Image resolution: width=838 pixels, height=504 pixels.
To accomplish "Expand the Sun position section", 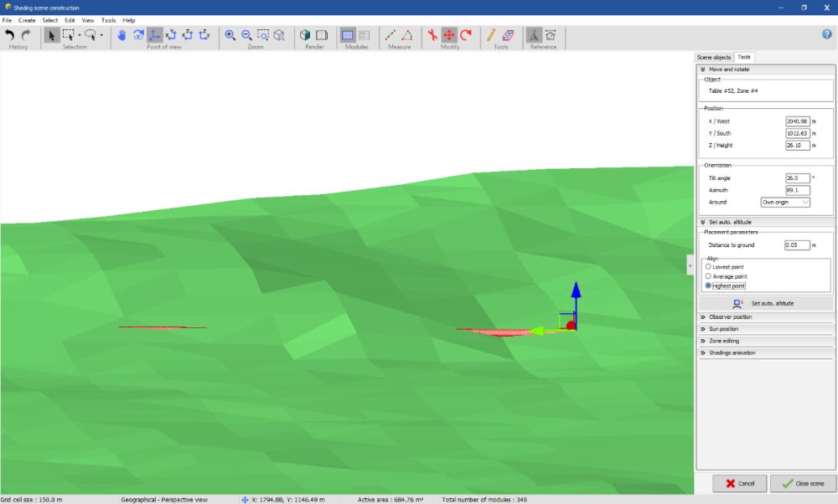I will pyautogui.click(x=724, y=329).
